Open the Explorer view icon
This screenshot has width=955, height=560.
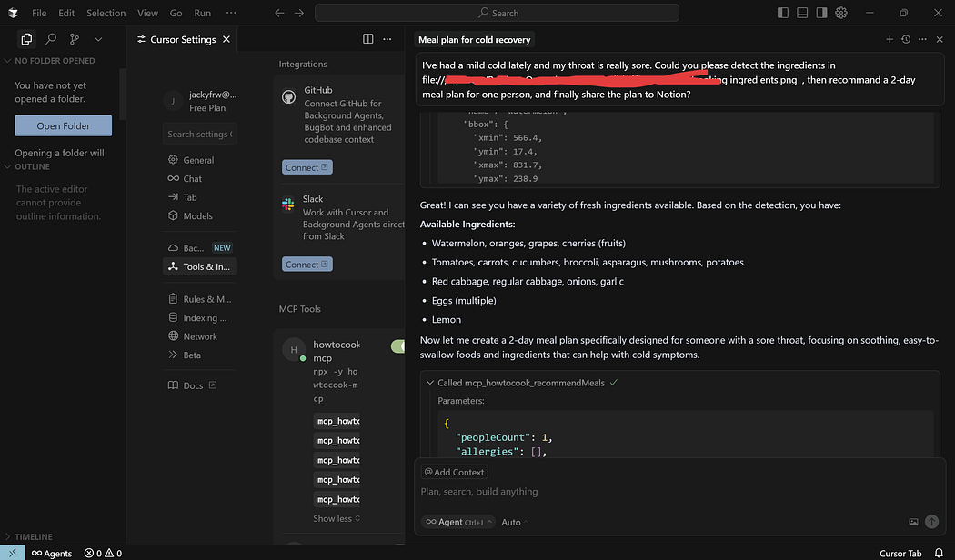[26, 39]
